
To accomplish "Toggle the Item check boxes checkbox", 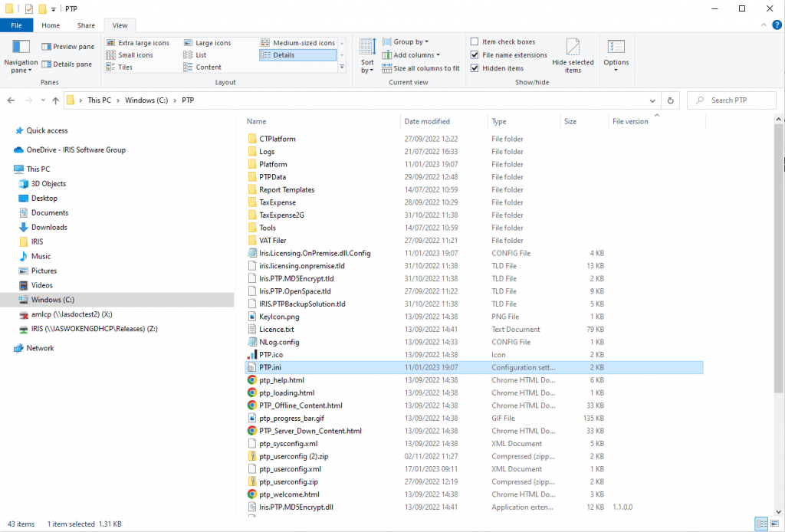I will coord(475,42).
